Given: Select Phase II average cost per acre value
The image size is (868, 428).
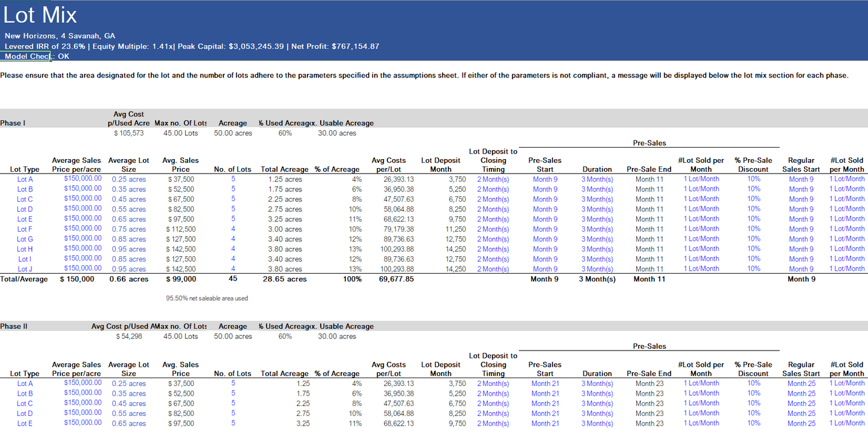Looking at the screenshot, I should point(129,336).
